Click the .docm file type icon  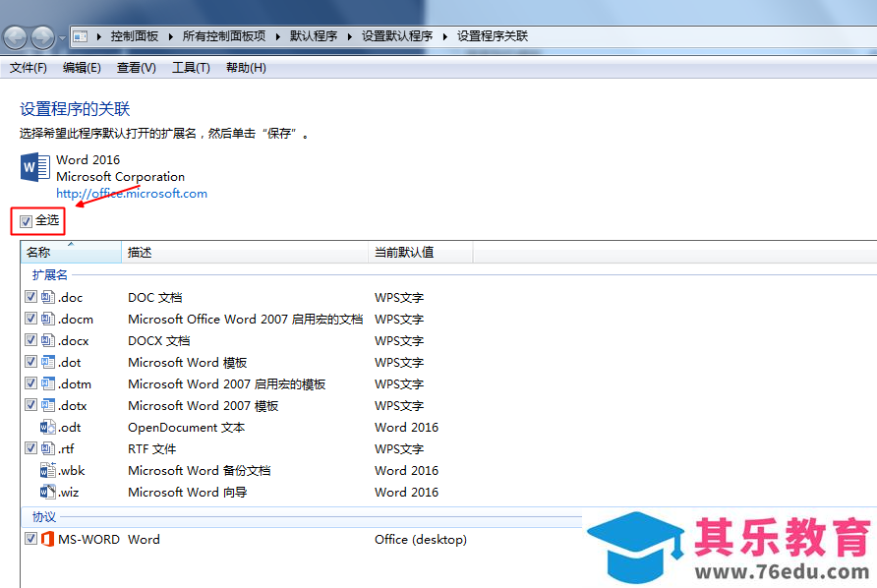pos(48,319)
